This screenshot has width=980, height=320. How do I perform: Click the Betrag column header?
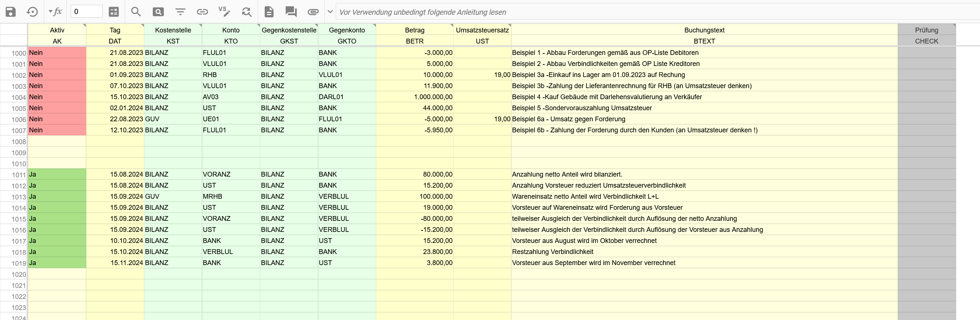coord(414,30)
